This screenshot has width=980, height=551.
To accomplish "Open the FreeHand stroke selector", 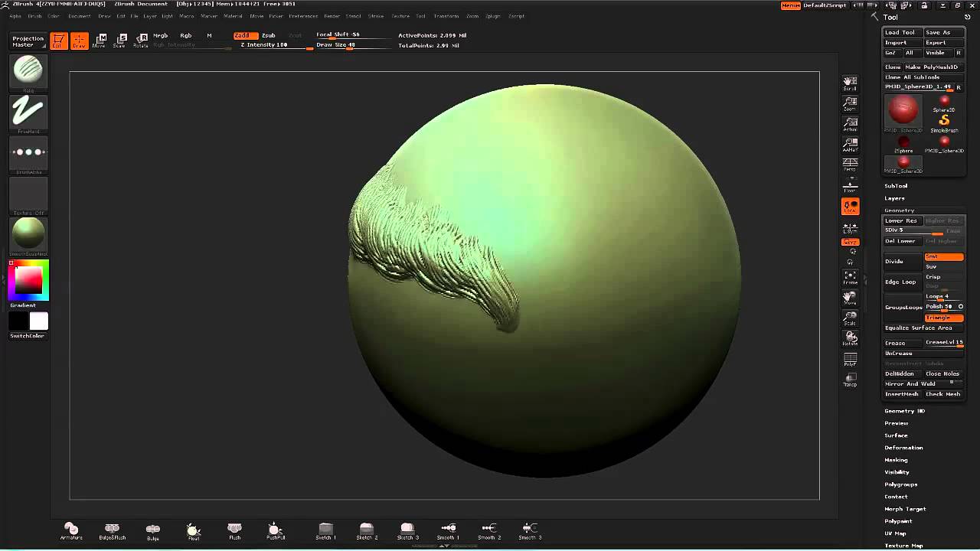I will coord(28,113).
